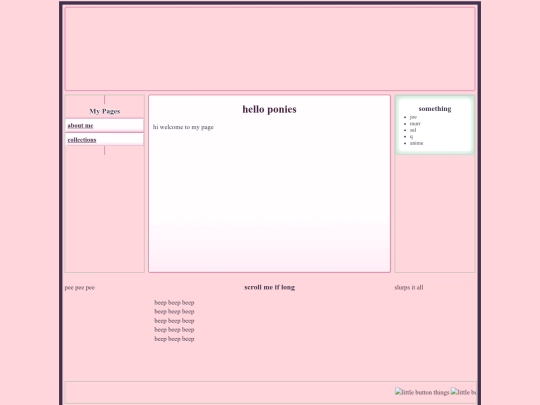Click the 'hello ponies' heading
This screenshot has height=405, width=540.
coord(269,109)
